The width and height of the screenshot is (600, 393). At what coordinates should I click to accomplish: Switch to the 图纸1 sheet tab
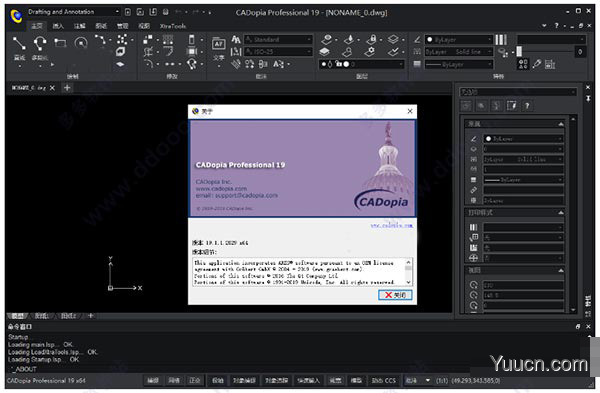(41, 316)
